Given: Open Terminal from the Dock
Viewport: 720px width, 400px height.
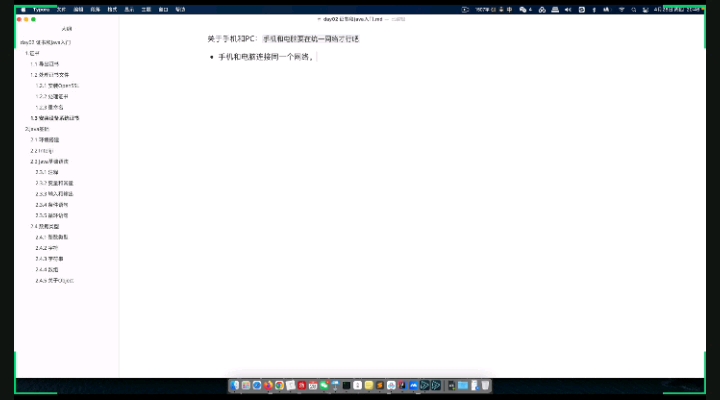Looking at the screenshot, I should (x=346, y=385).
